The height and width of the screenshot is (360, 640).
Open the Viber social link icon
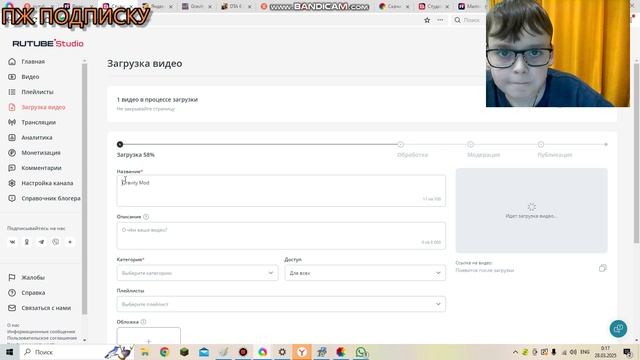point(56,242)
